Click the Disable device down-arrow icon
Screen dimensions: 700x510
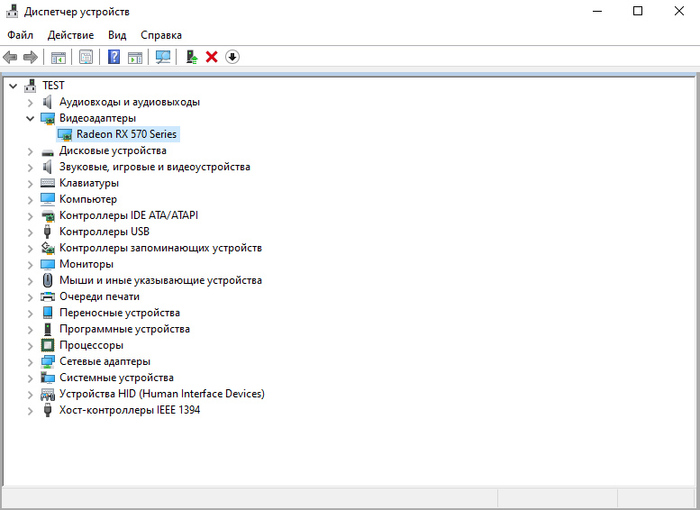[232, 57]
